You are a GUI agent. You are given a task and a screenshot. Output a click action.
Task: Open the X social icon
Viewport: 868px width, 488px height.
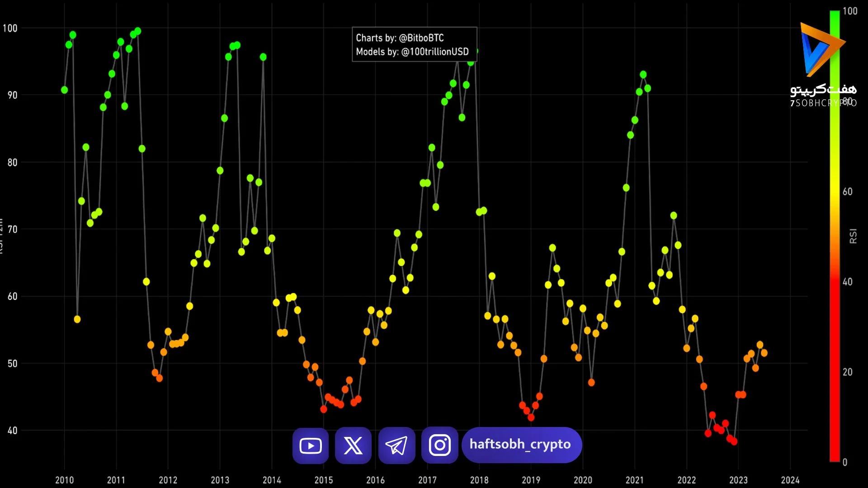353,446
